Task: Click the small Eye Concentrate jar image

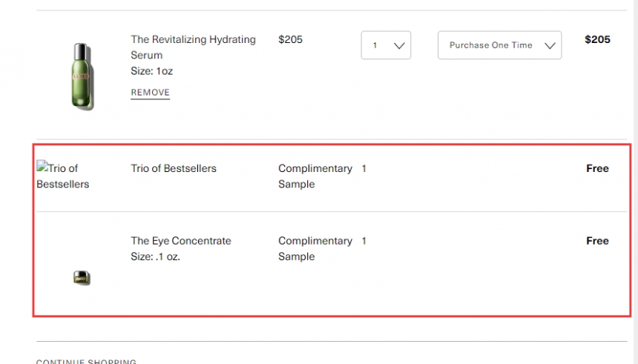Action: click(82, 278)
